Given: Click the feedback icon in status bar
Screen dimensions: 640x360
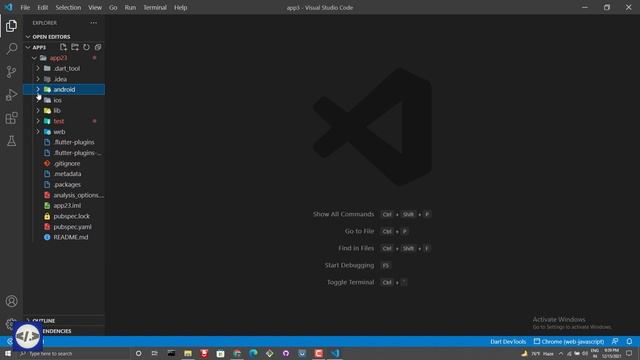Looking at the screenshot, I should (615, 342).
